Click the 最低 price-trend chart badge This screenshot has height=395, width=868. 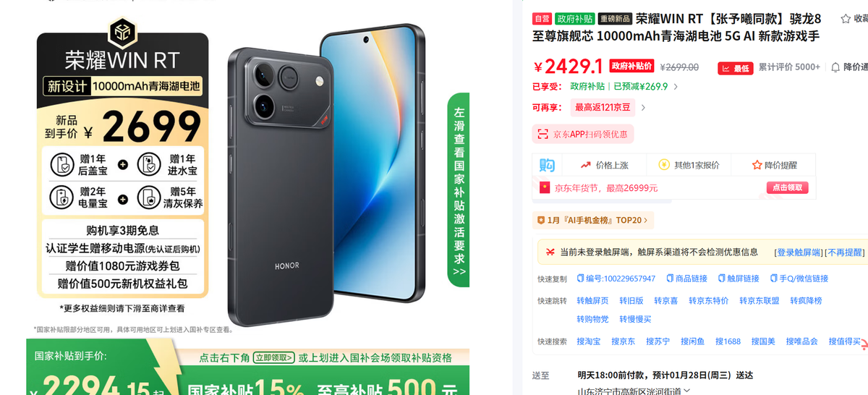(x=735, y=68)
